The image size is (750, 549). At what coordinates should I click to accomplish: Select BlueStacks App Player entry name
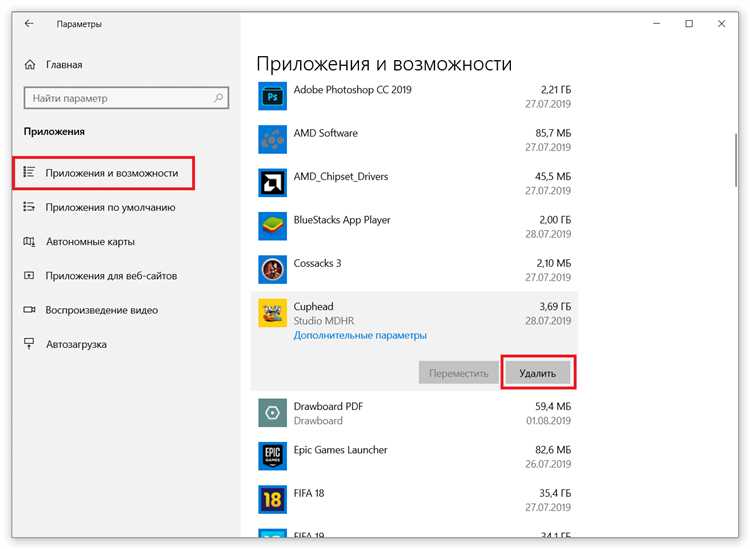[x=342, y=220]
